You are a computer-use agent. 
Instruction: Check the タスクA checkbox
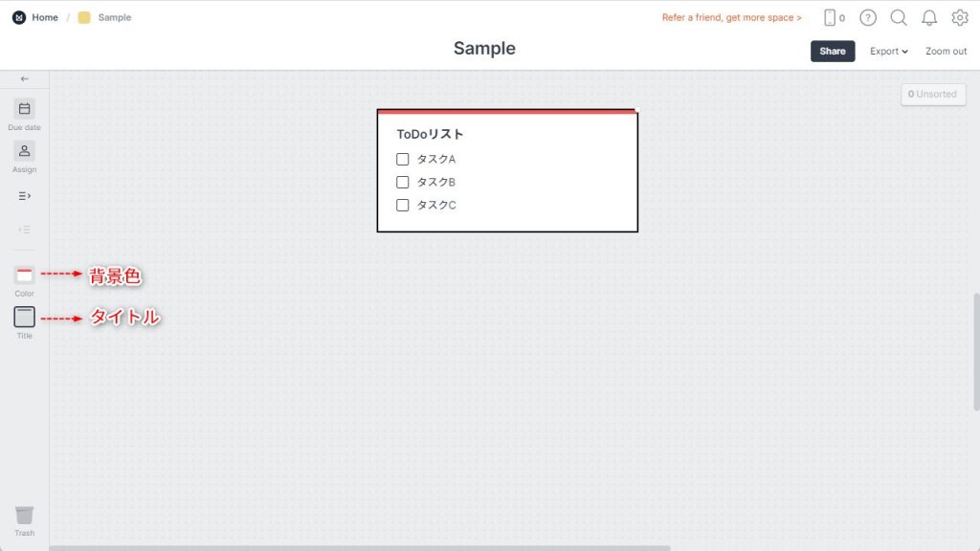coord(403,160)
